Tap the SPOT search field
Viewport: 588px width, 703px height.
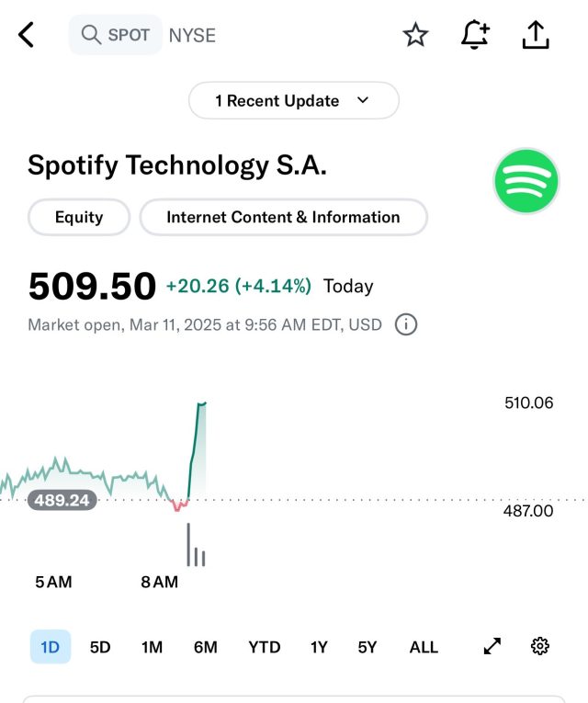click(116, 35)
